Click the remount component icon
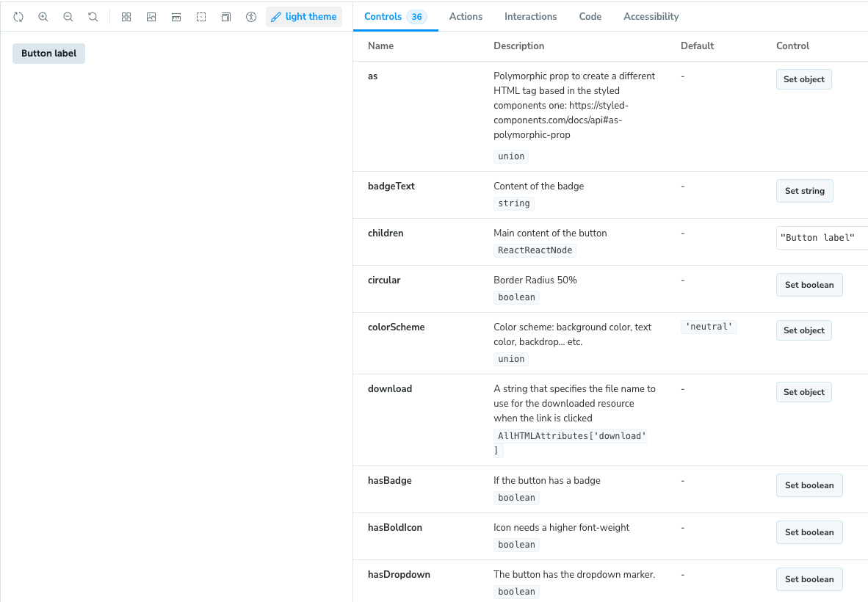 [x=18, y=17]
